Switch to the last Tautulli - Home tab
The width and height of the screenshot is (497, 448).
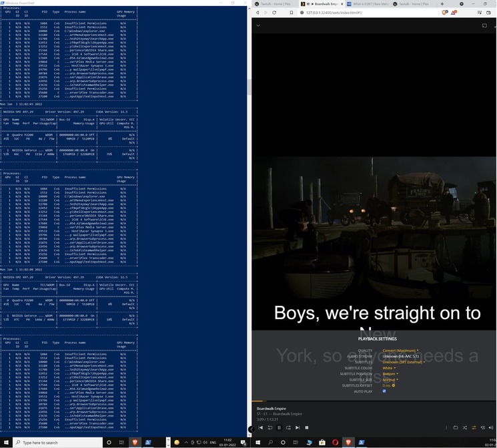(414, 4)
